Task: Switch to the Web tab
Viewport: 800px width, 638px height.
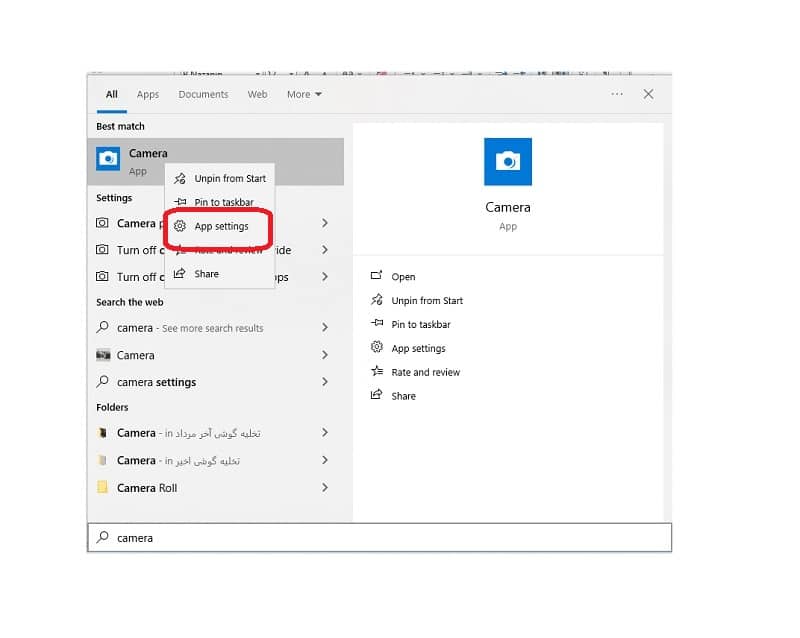Action: click(257, 94)
